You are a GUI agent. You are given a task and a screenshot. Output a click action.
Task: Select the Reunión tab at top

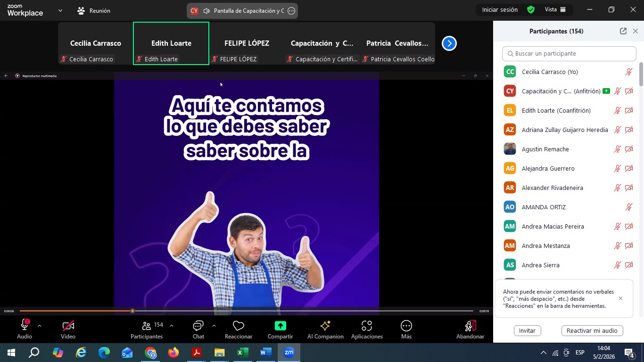pos(94,10)
